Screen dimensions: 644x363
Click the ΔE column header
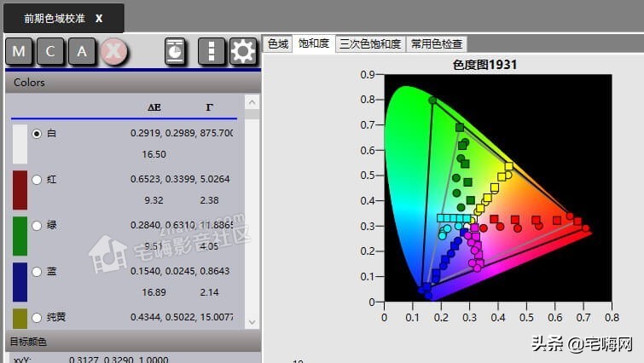[154, 107]
